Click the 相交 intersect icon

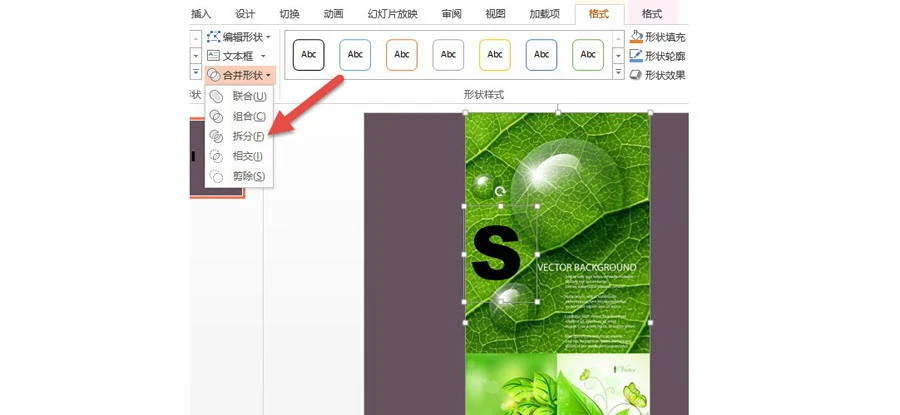216,156
